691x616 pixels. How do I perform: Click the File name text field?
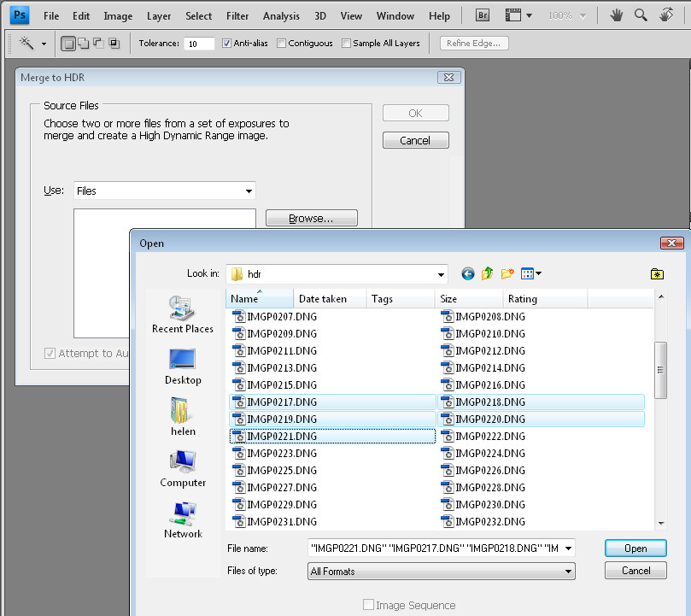tap(436, 549)
